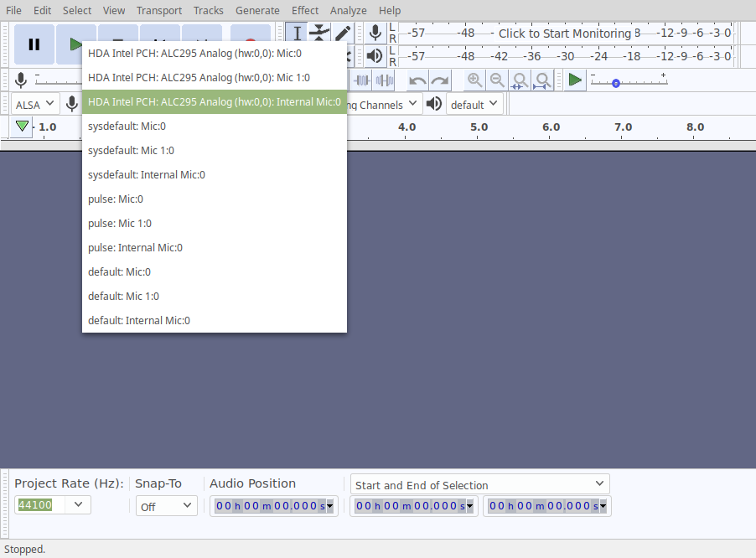
Task: Click the recording volume microphone icon
Action: (21, 80)
